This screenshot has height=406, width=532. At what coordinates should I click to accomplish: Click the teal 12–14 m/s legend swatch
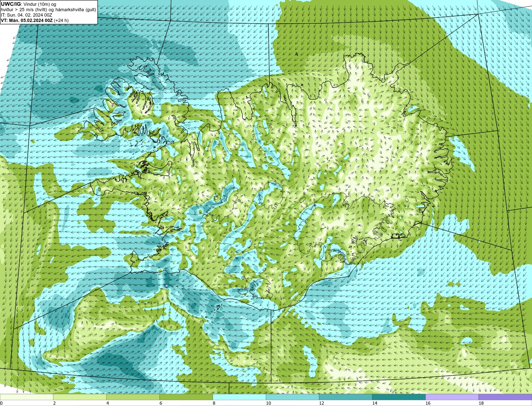(346, 397)
